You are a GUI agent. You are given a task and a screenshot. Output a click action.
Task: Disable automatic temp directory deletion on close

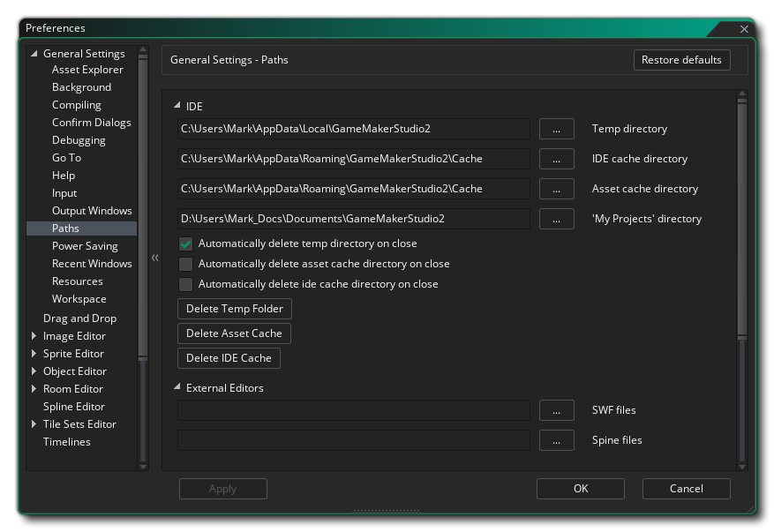(185, 244)
